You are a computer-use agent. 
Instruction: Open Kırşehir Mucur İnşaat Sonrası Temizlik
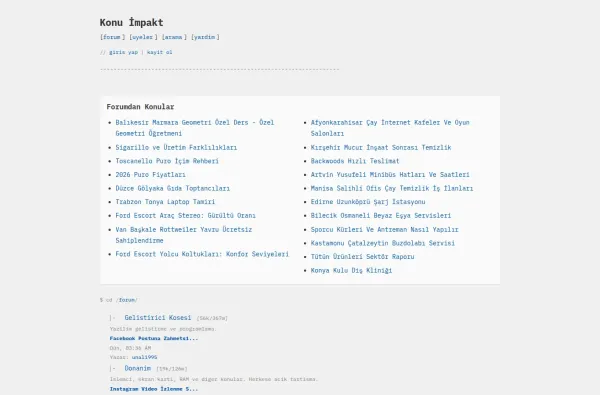click(x=381, y=147)
